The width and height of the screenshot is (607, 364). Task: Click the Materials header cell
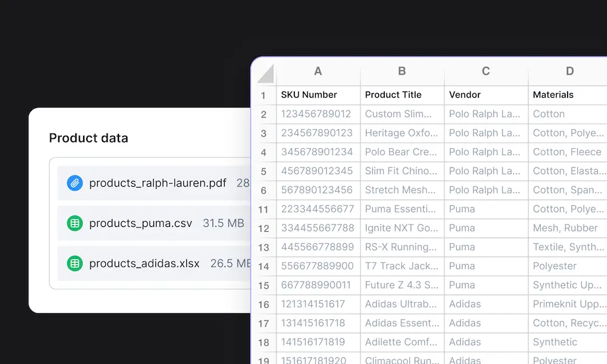tap(568, 95)
